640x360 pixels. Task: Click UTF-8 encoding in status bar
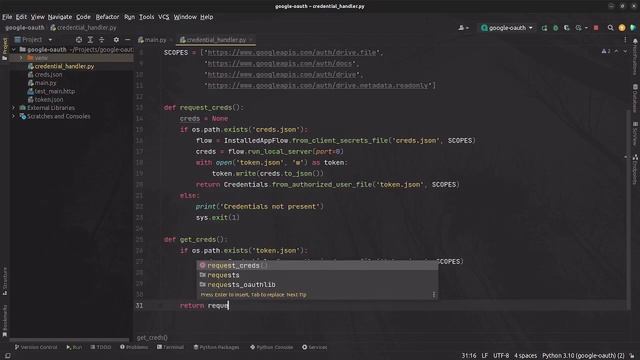501,356
